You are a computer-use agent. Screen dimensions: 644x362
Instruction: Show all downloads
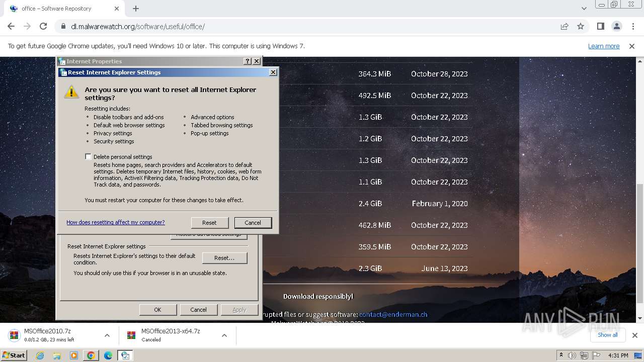pos(608,335)
